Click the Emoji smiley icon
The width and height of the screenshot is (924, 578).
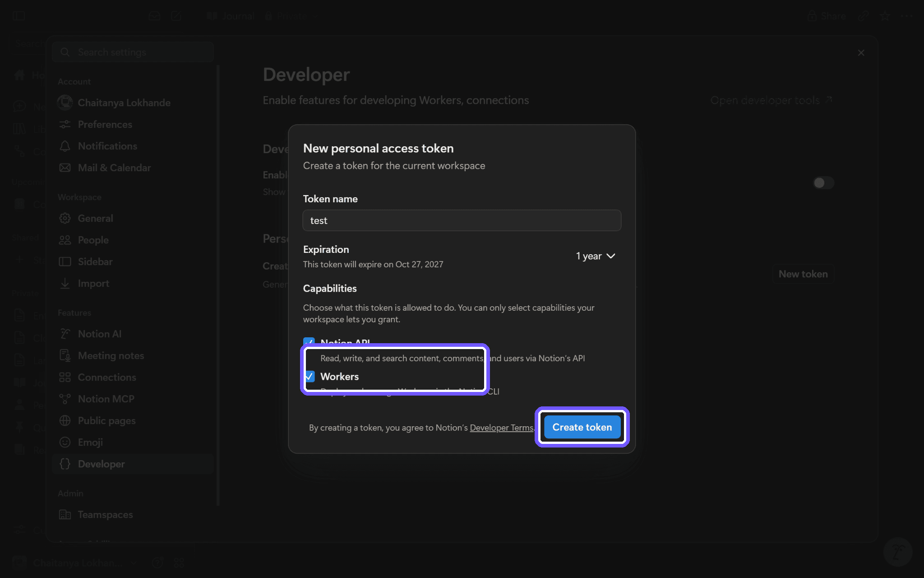(65, 442)
